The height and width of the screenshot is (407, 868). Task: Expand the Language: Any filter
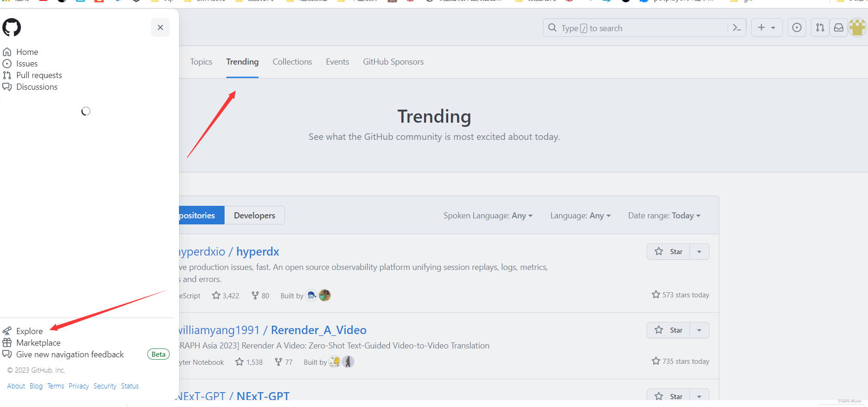pos(581,216)
